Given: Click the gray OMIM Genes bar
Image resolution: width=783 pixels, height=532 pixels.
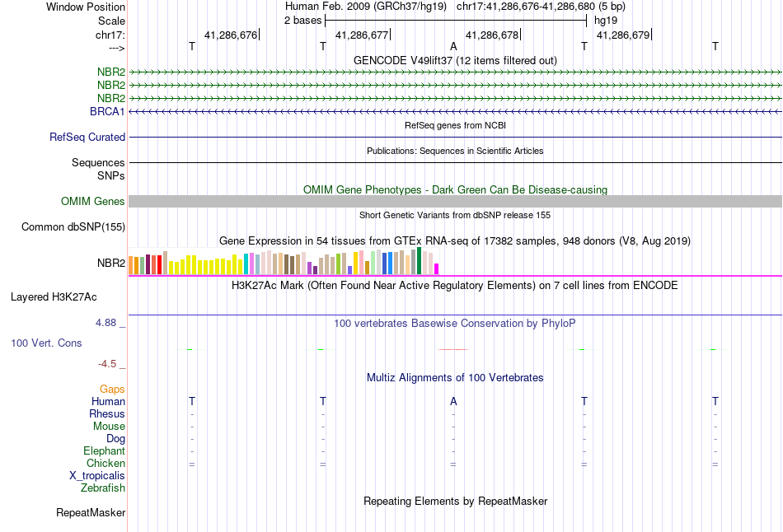Looking at the screenshot, I should [456, 201].
